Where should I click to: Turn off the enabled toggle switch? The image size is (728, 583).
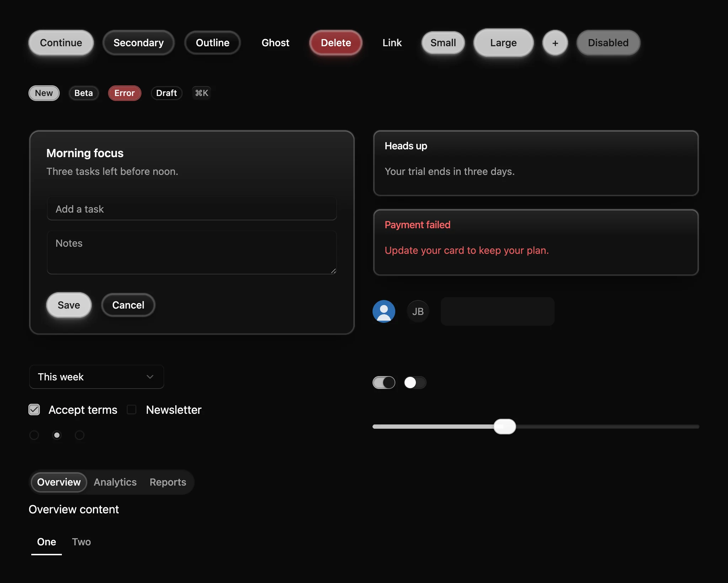tap(384, 383)
